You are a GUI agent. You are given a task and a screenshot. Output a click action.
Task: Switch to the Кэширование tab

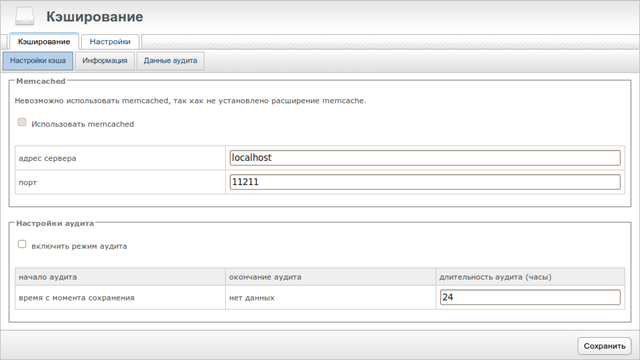coord(44,42)
